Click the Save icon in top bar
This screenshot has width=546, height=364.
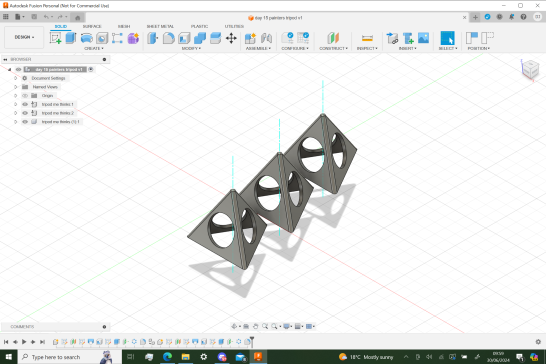coord(34,17)
